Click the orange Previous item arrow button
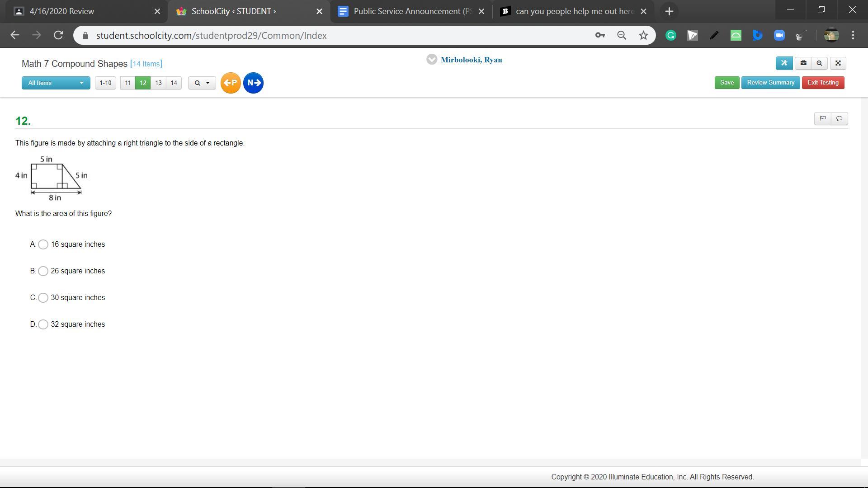 pyautogui.click(x=231, y=83)
